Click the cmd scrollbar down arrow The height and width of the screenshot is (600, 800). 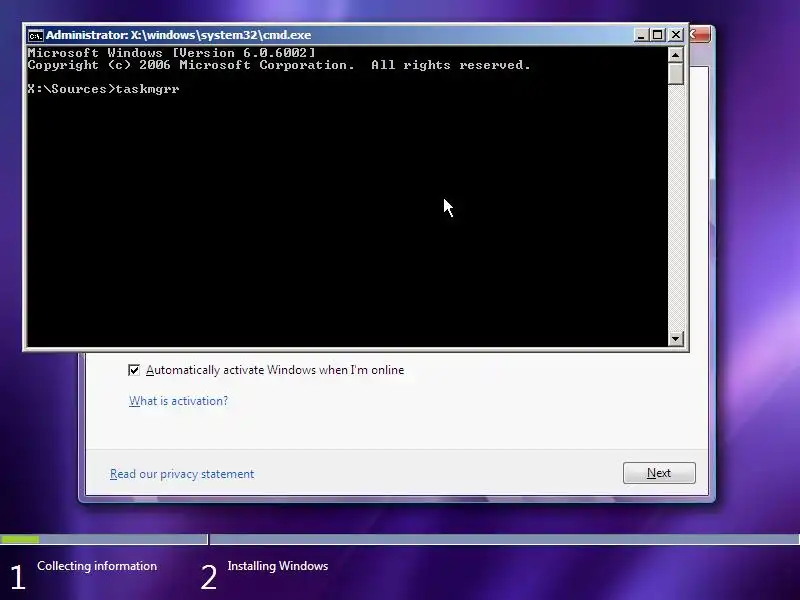click(x=676, y=338)
